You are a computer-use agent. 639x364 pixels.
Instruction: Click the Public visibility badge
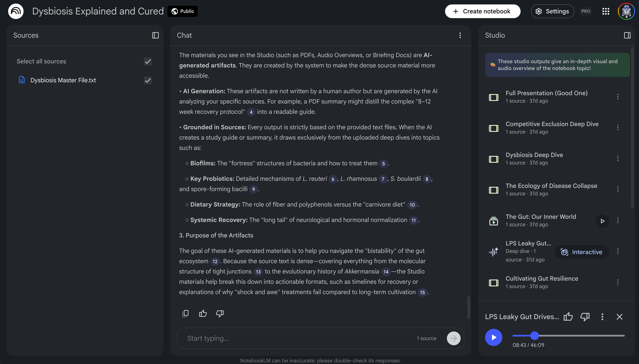pyautogui.click(x=183, y=11)
